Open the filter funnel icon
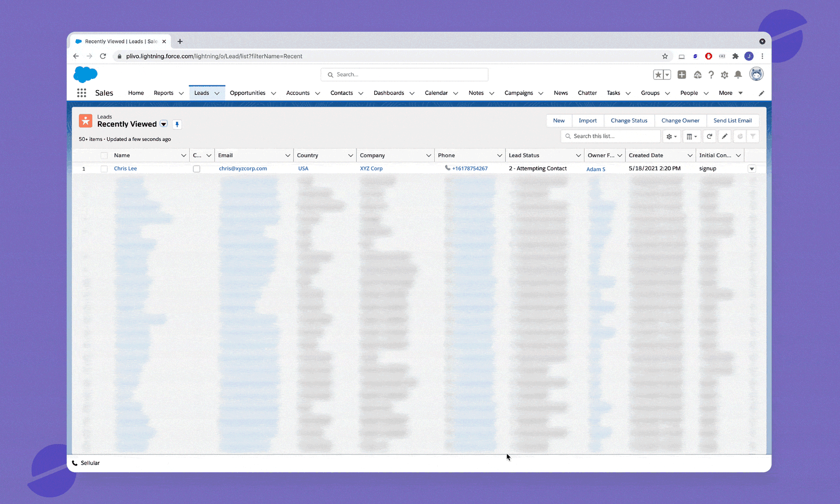Viewport: 840px width, 504px height. (752, 136)
